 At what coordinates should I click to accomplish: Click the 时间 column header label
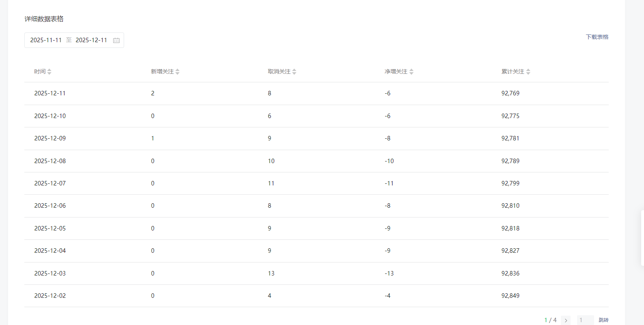(40, 72)
